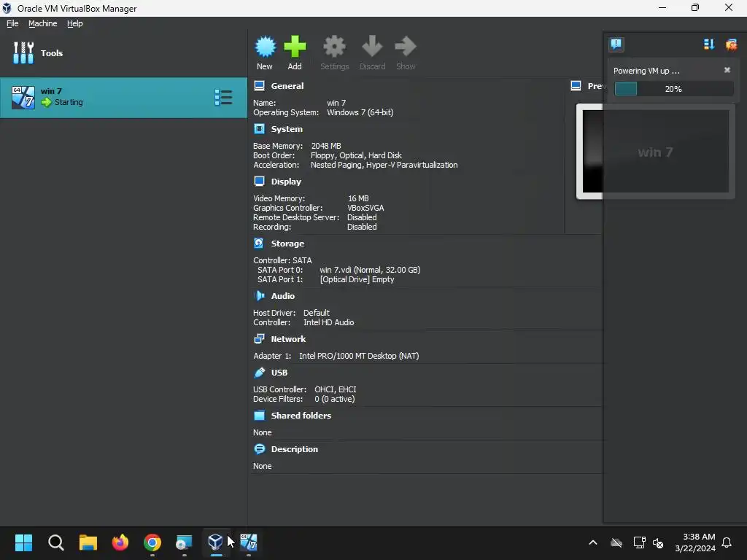Click the Powering VM up notification text
The width and height of the screenshot is (747, 560).
[646, 71]
